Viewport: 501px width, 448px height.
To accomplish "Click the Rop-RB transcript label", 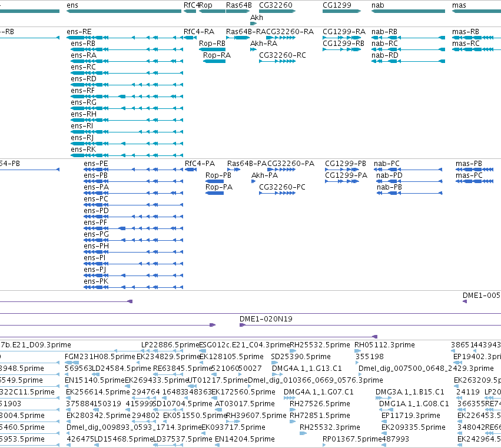I will tap(212, 44).
